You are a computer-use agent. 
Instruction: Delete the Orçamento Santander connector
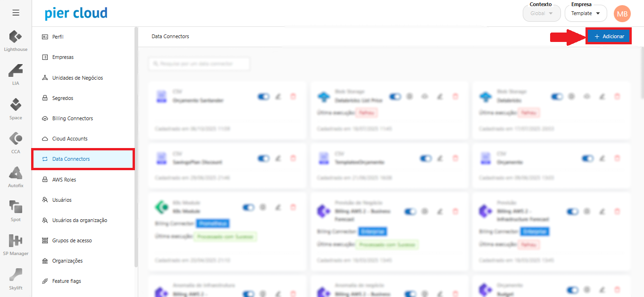(x=293, y=97)
